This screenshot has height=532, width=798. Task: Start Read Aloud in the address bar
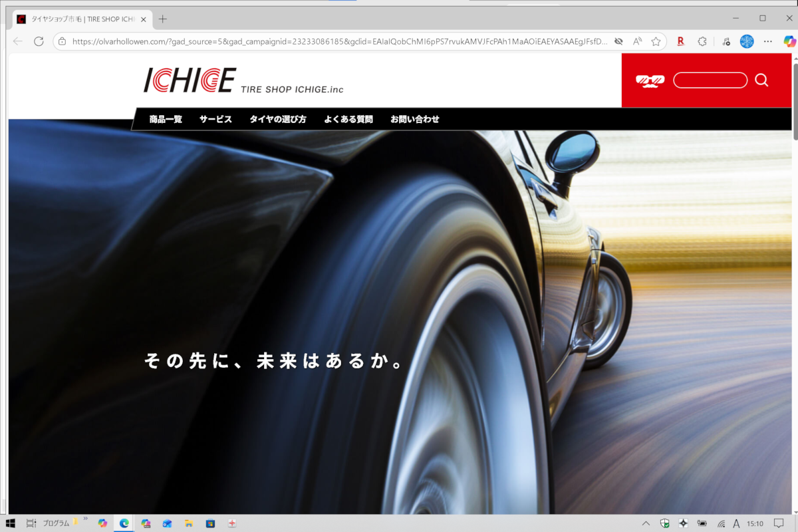[637, 41]
